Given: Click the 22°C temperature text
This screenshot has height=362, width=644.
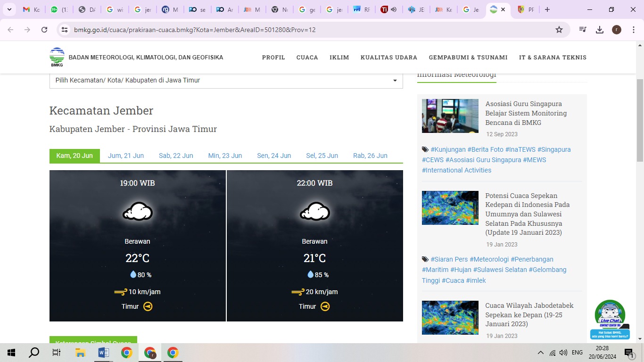Looking at the screenshot, I should click(138, 258).
